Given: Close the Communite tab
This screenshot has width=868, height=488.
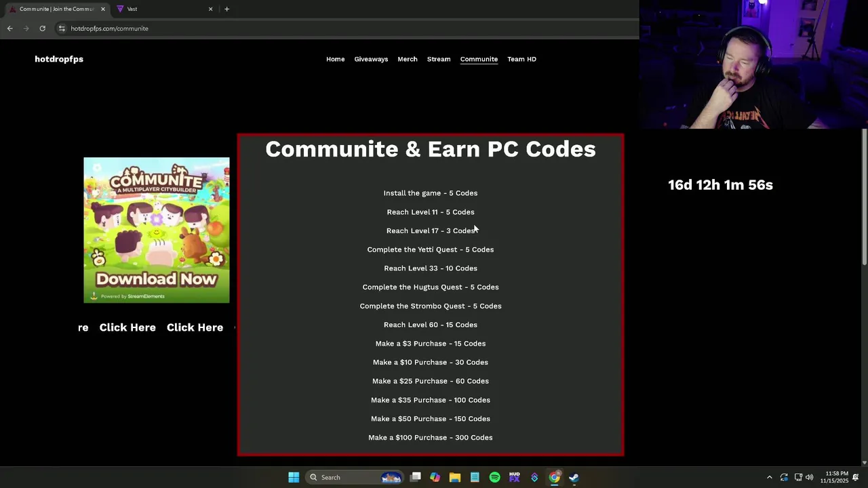Looking at the screenshot, I should pyautogui.click(x=103, y=9).
